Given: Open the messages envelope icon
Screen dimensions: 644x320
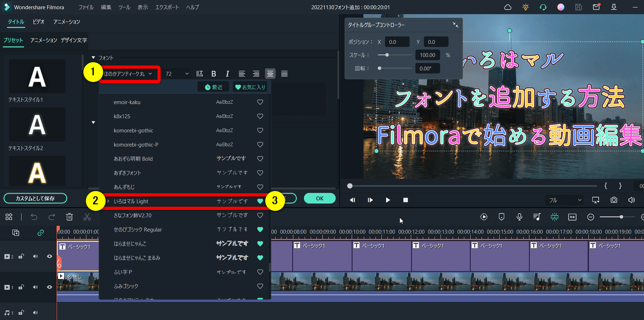Looking at the screenshot, I should (596, 7).
